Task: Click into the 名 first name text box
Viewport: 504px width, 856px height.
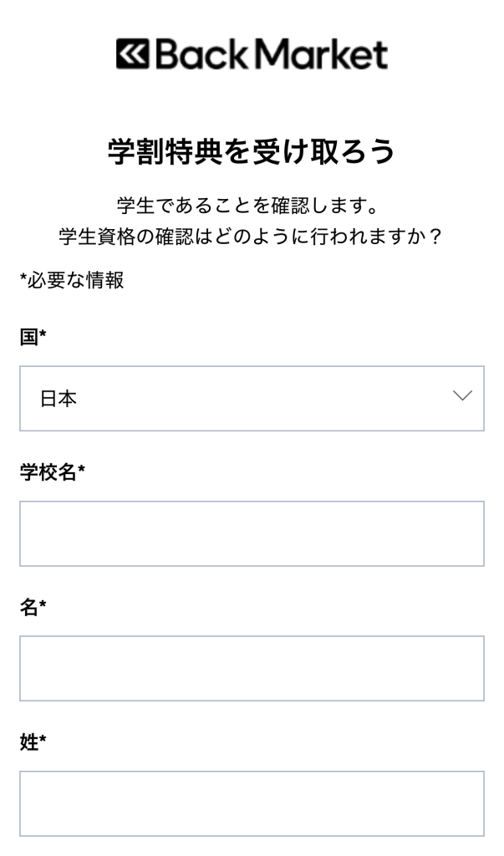Action: [x=251, y=668]
